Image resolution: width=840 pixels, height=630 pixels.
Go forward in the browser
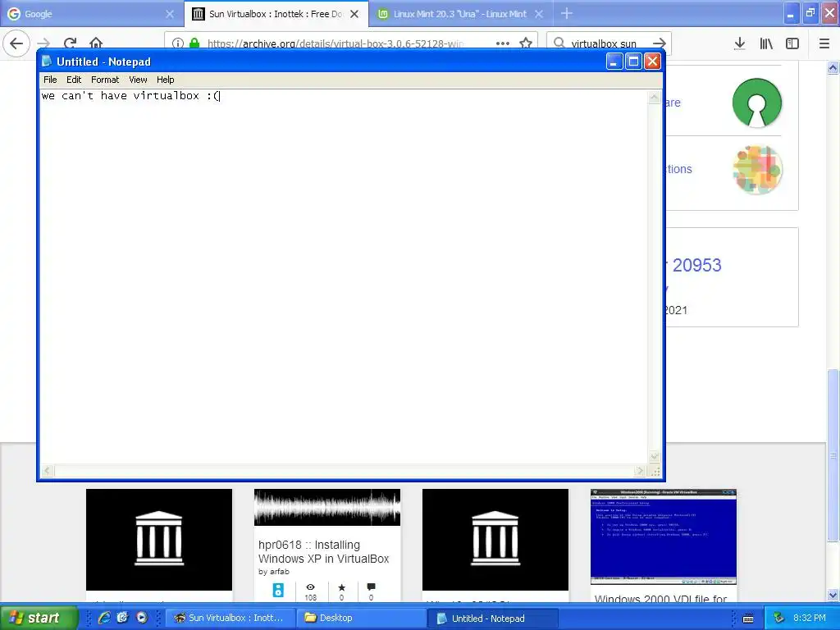click(44, 43)
